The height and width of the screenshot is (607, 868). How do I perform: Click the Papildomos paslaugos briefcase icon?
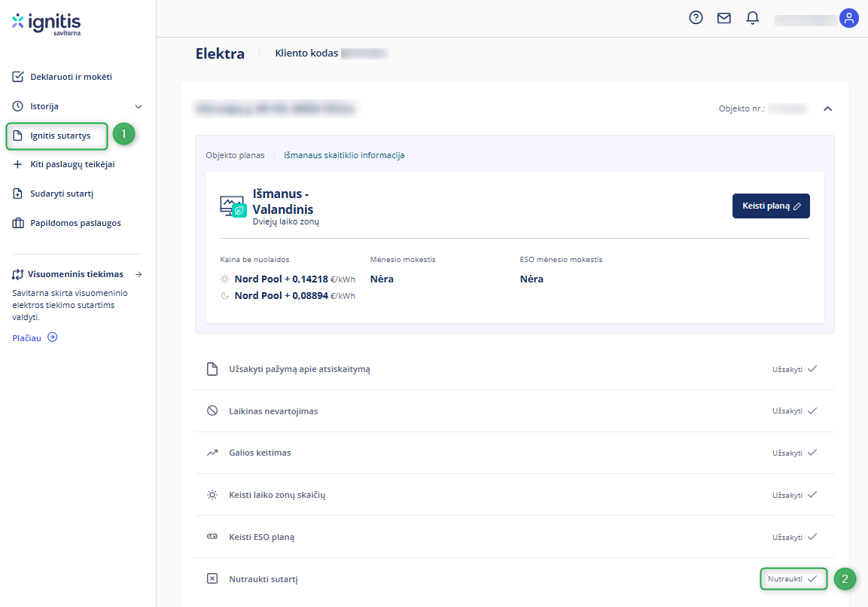(x=18, y=223)
